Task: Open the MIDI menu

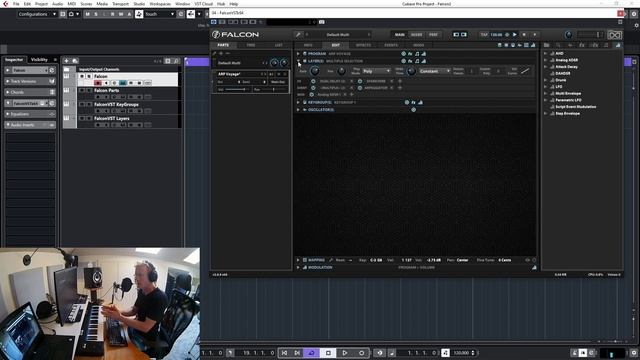Action: (x=71, y=4)
